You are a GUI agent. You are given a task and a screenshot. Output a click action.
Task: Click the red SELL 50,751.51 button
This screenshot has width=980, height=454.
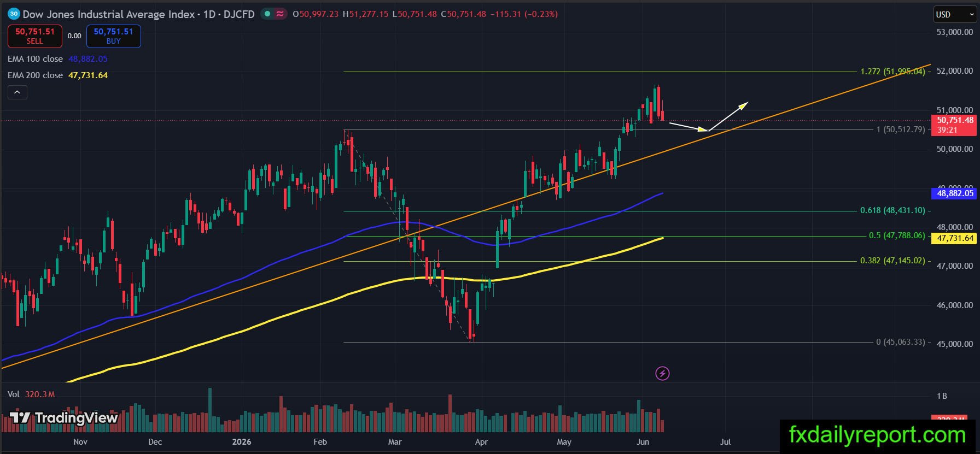[35, 36]
